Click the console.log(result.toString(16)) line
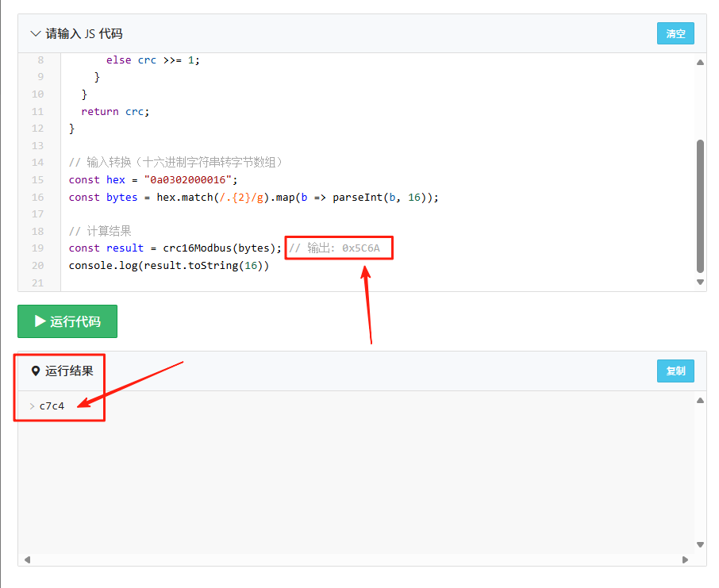 click(169, 266)
